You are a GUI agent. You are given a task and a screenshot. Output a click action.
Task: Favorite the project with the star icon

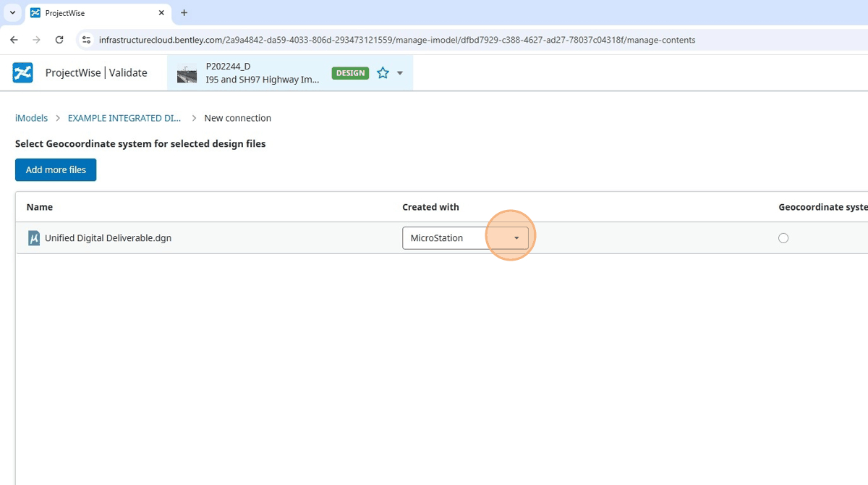(x=383, y=73)
